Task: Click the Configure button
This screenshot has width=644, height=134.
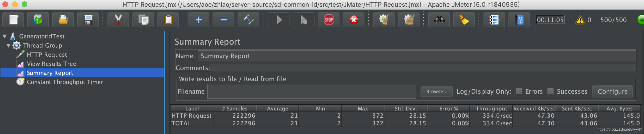Action: (x=613, y=91)
